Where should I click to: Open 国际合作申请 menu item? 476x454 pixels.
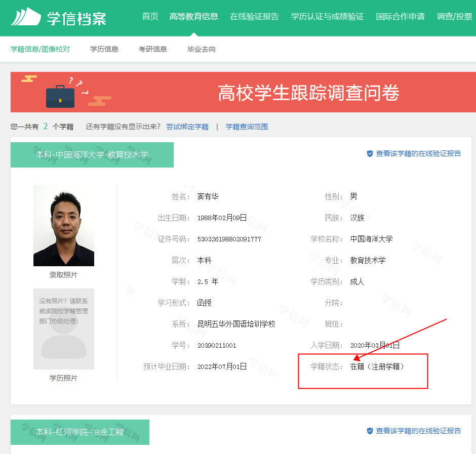[x=400, y=16]
